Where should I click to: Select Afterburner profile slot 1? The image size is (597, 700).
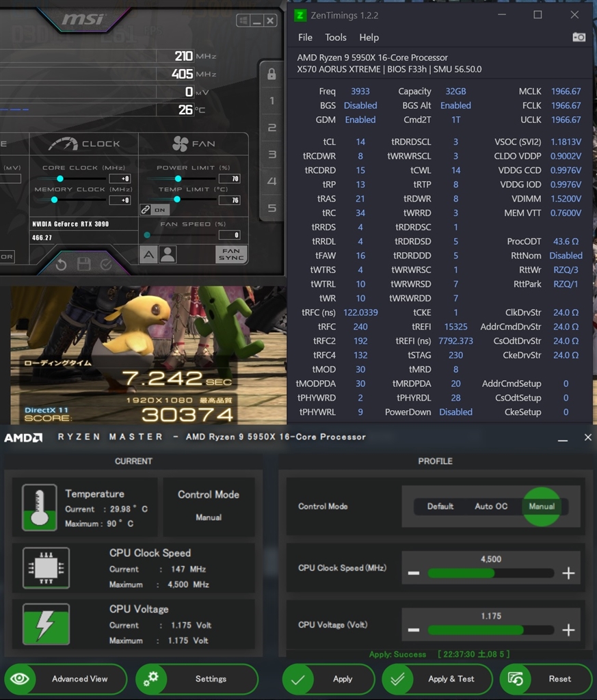point(271,101)
